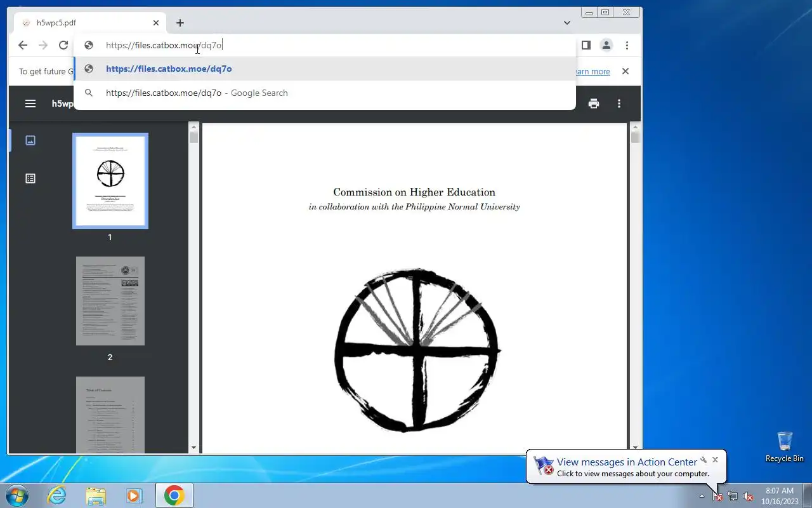Click the document vertical scrollbar thumb
This screenshot has height=508, width=812.
click(x=635, y=137)
